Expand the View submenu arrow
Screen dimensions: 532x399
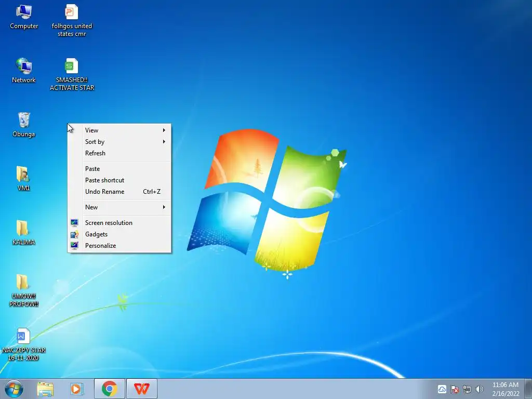(x=164, y=130)
